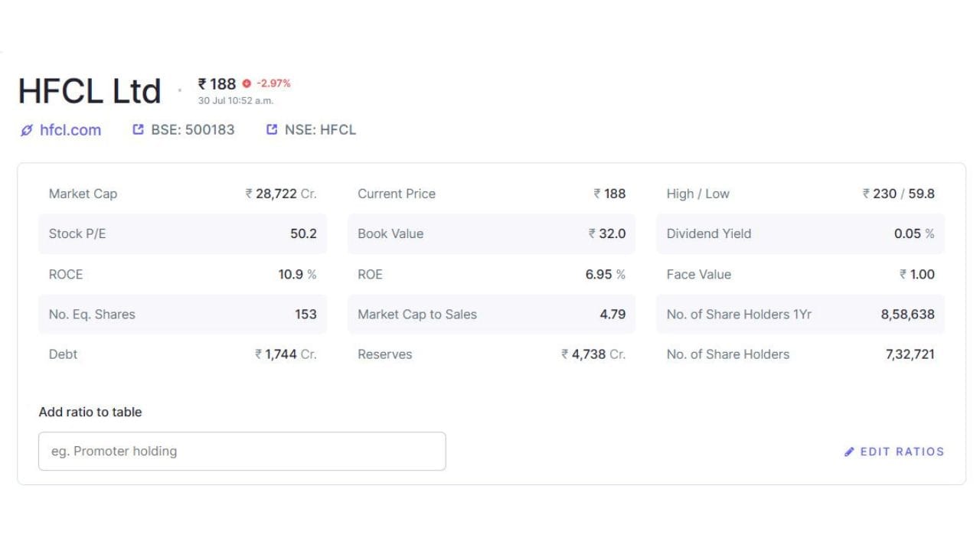Select the Book Value ratio row

(492, 233)
